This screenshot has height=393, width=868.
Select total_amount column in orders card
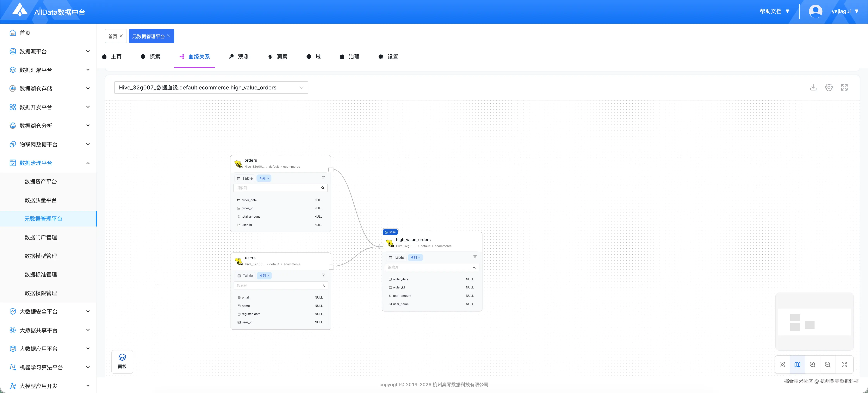click(280, 217)
